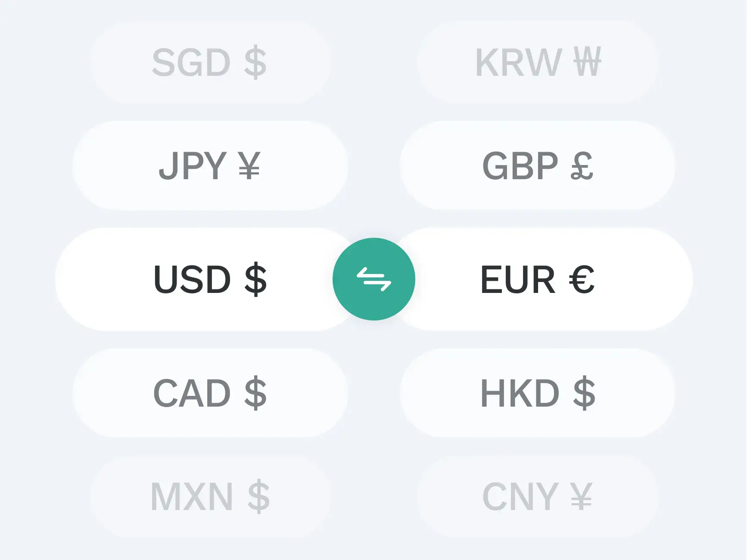
Task: Click the green swap currencies button
Action: tap(373, 279)
